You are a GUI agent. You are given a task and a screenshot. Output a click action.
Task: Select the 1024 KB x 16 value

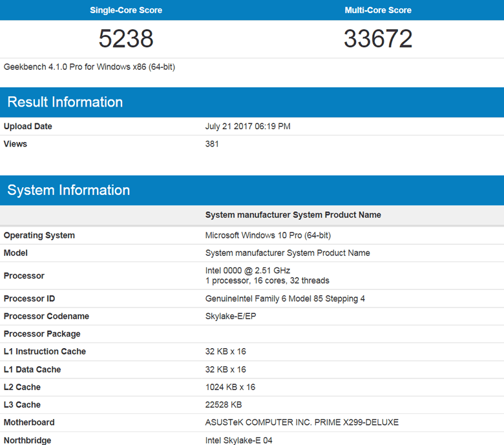[230, 387]
